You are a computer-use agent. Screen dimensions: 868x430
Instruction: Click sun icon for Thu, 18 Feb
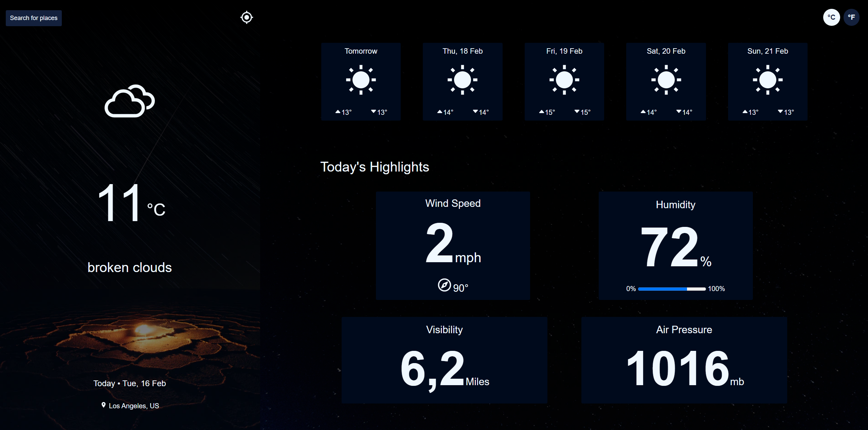pos(462,80)
